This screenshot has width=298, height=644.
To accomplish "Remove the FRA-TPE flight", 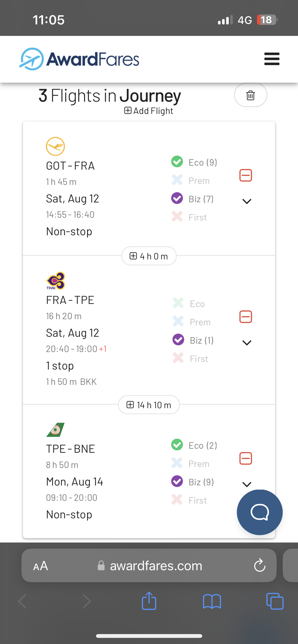I will pyautogui.click(x=246, y=317).
